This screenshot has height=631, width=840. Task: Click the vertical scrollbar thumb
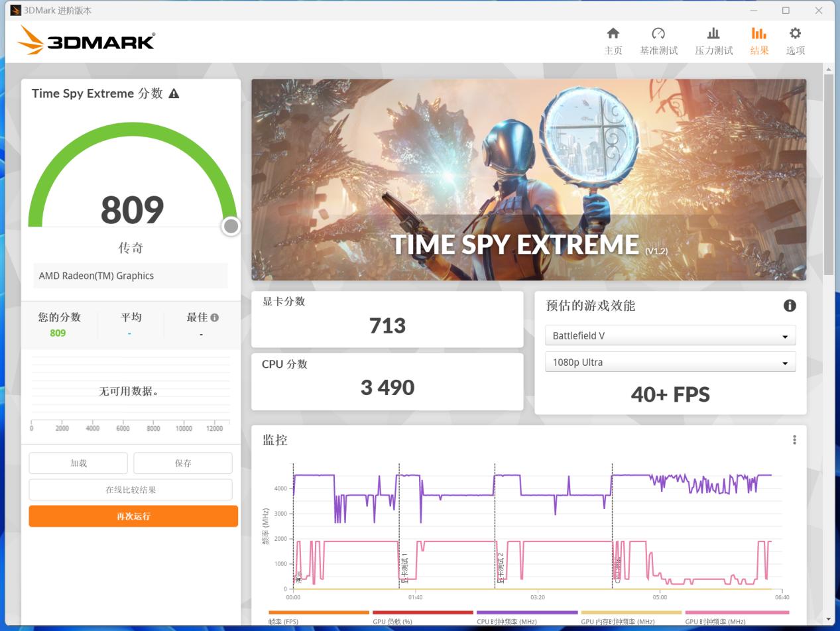click(x=829, y=174)
